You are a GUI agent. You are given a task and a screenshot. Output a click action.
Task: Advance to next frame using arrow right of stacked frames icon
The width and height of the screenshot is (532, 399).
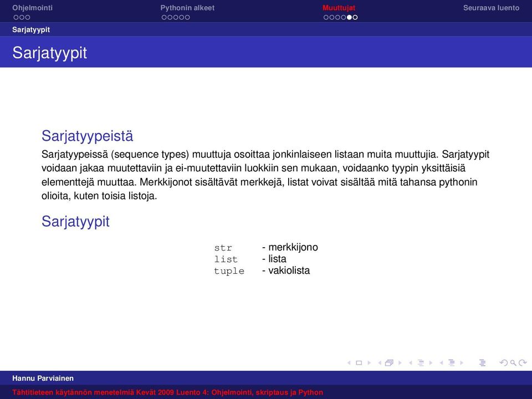(x=400, y=362)
